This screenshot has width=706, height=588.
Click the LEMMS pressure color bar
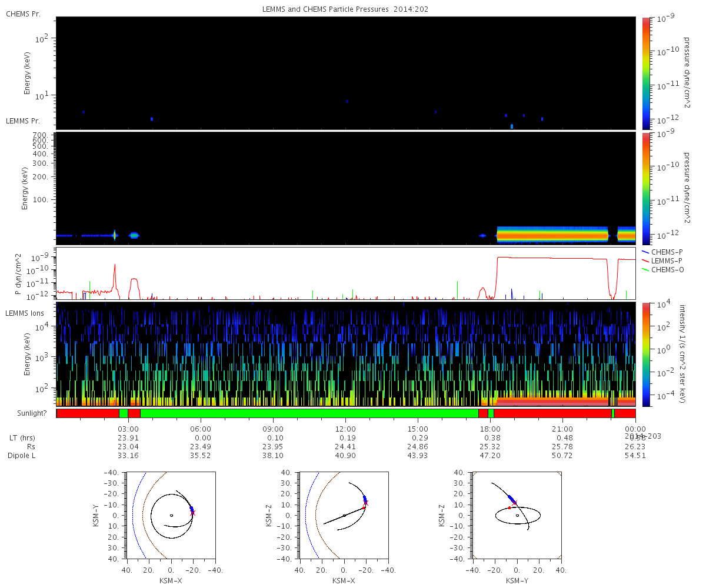646,188
